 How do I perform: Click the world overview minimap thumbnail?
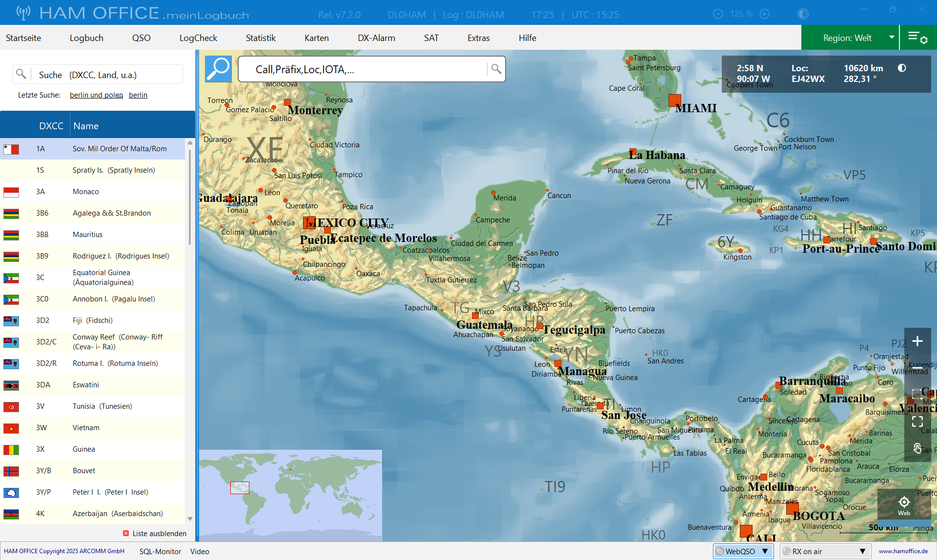tap(290, 495)
